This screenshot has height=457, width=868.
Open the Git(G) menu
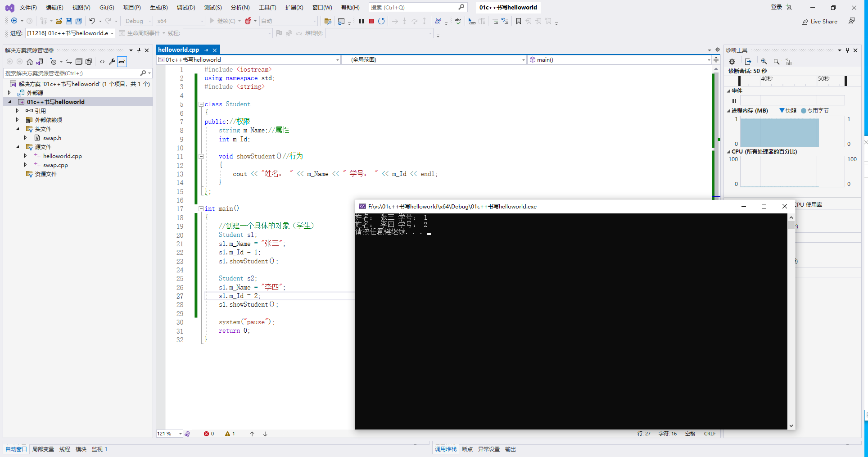pyautogui.click(x=107, y=7)
